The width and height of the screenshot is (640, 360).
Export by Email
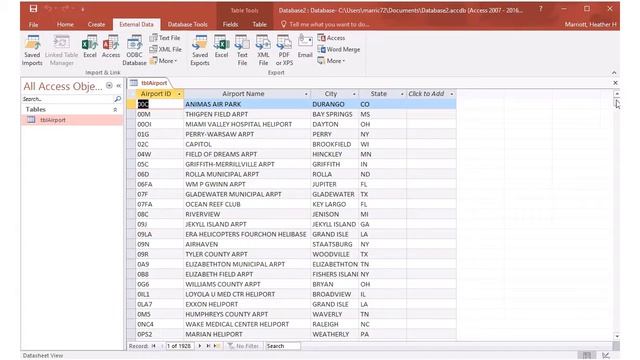point(305,47)
